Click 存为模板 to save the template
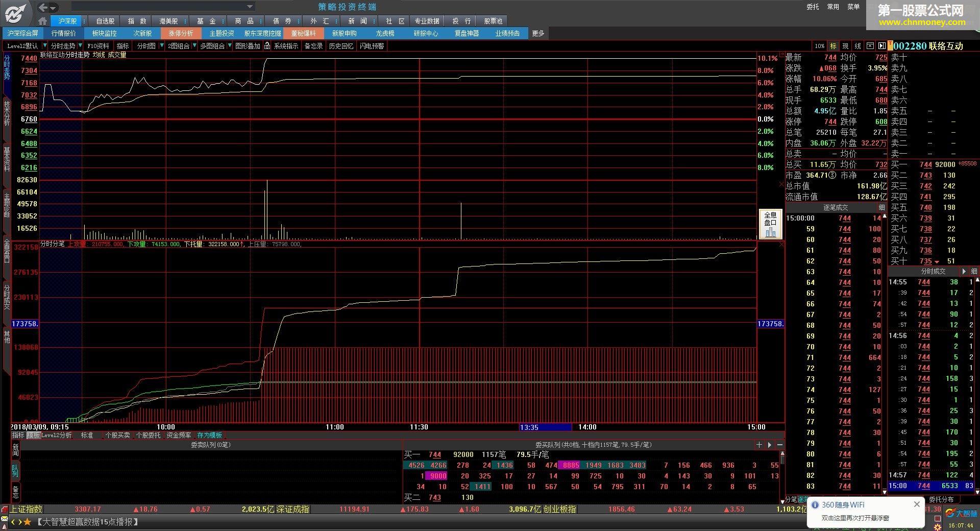 click(x=209, y=435)
